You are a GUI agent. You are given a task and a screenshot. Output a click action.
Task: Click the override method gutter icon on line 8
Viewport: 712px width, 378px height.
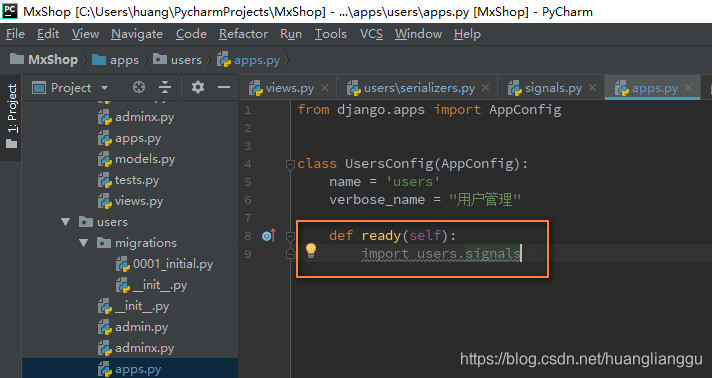coord(269,235)
